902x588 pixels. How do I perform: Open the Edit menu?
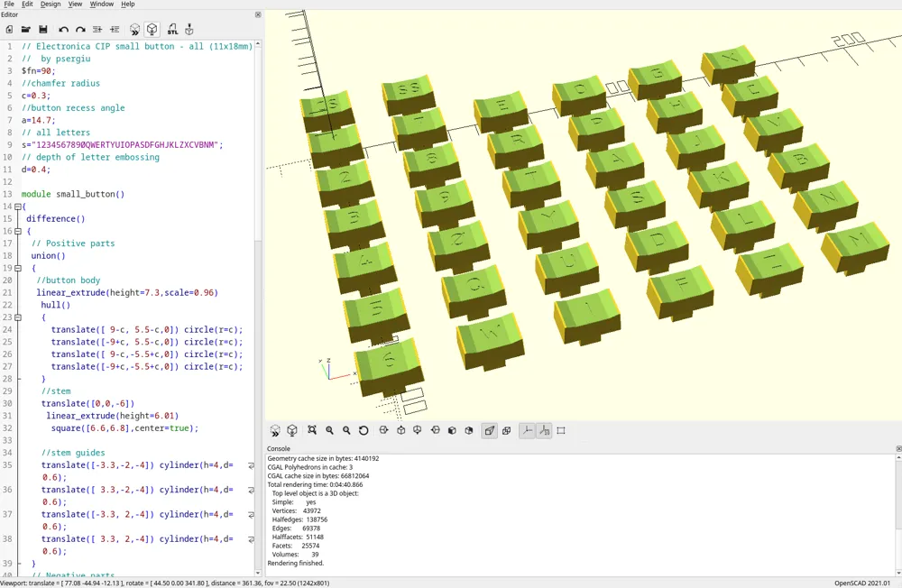point(27,4)
